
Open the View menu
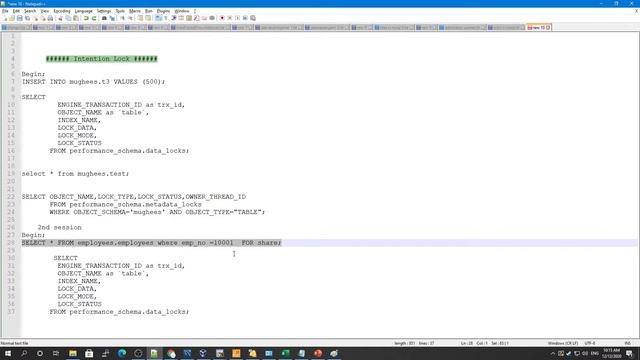[x=44, y=11]
